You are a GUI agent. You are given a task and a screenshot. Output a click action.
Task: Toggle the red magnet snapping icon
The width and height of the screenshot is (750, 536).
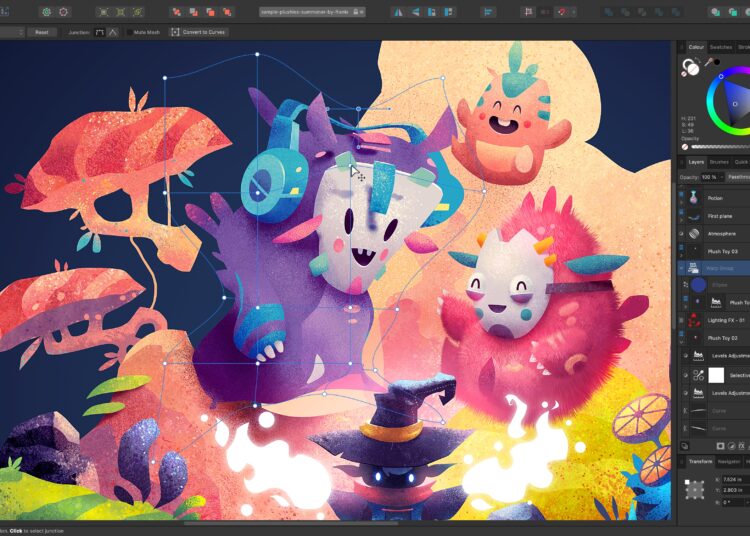pyautogui.click(x=562, y=12)
